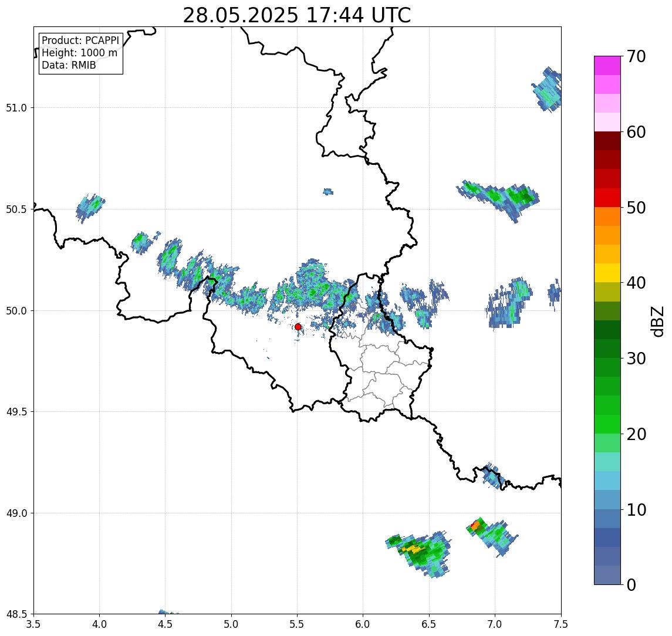Click longitude axis label 5.5
672x636 pixels.
(x=298, y=624)
